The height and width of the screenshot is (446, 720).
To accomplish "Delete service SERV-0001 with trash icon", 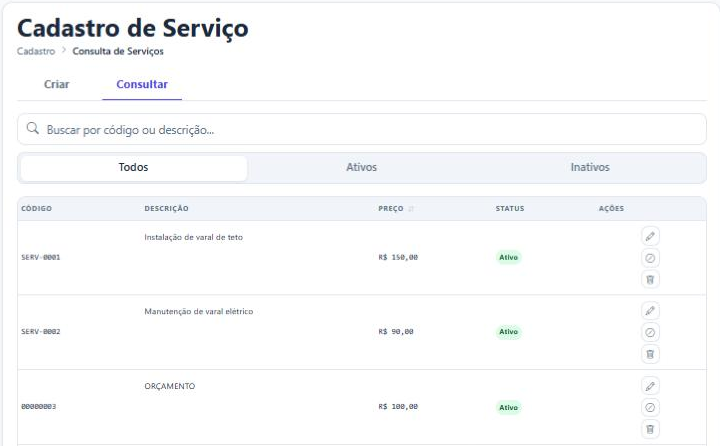I will pos(650,279).
